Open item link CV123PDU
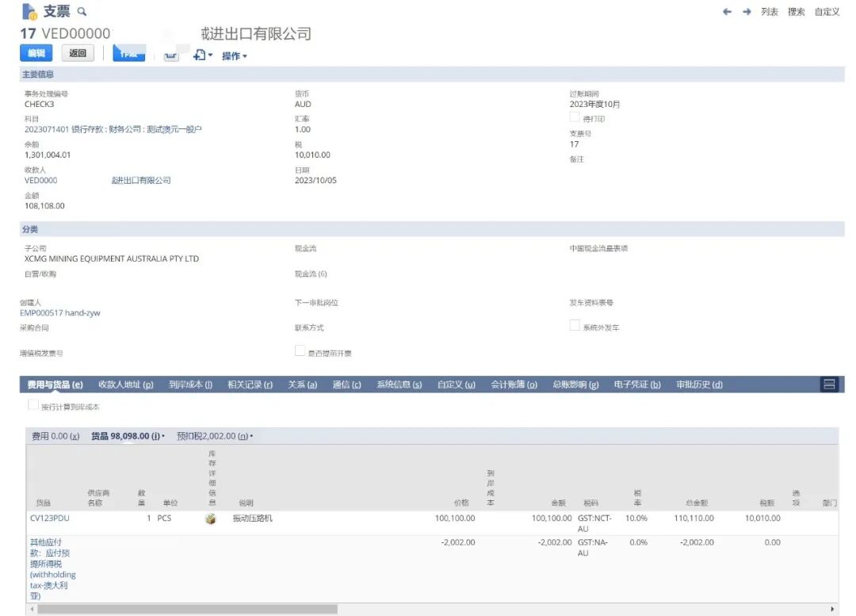The height and width of the screenshot is (616, 856). pos(50,518)
